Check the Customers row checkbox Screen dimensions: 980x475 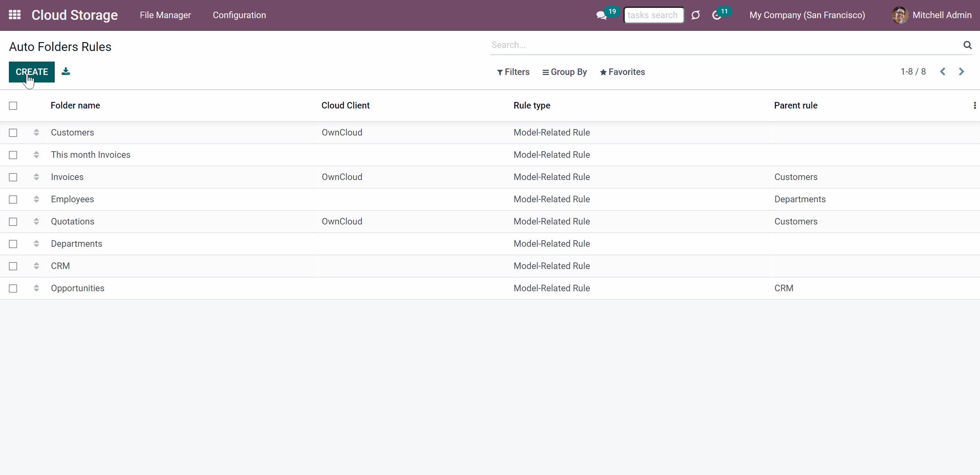coord(13,133)
